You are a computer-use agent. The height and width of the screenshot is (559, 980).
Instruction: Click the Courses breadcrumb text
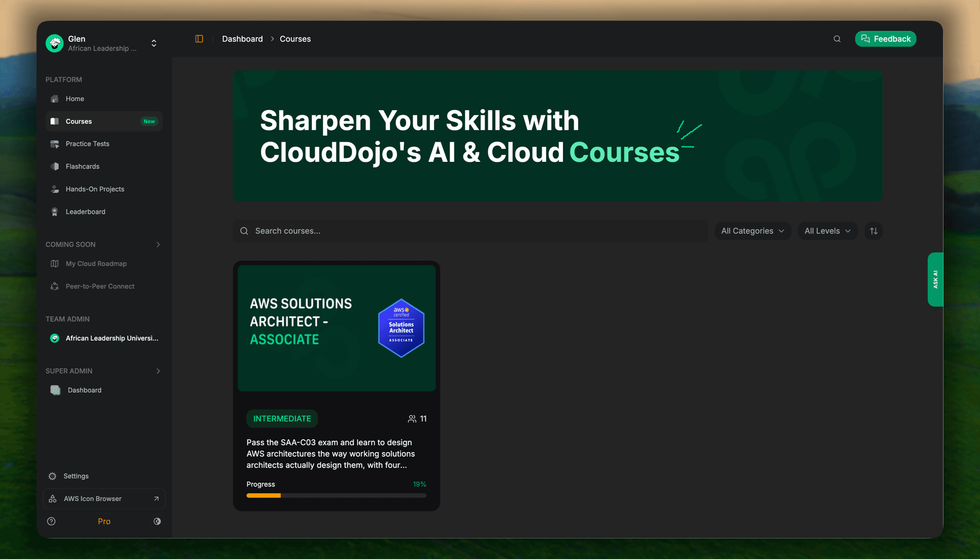point(295,39)
